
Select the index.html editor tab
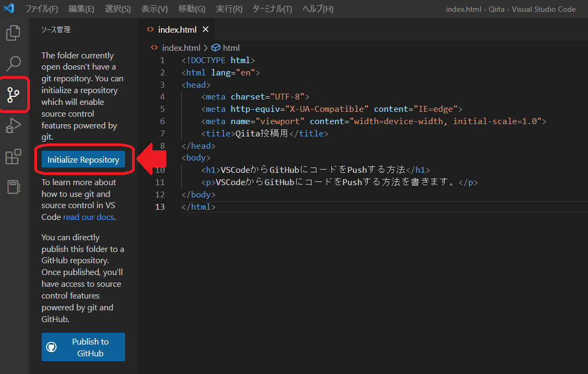177,29
